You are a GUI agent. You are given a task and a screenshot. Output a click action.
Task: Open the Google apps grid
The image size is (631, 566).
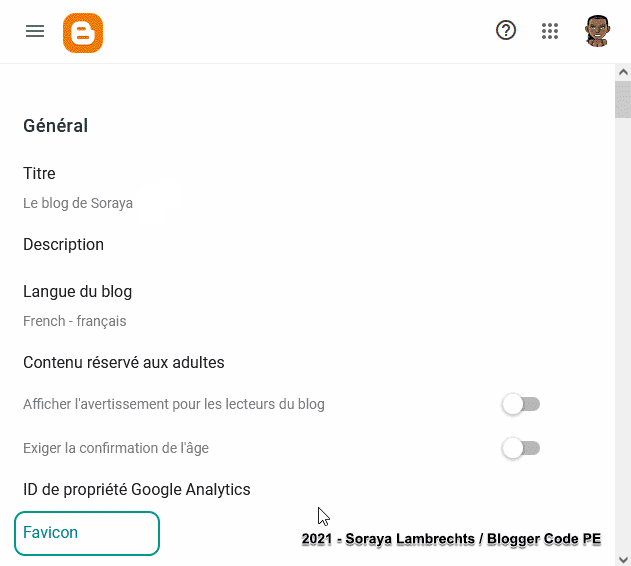pyautogui.click(x=550, y=31)
